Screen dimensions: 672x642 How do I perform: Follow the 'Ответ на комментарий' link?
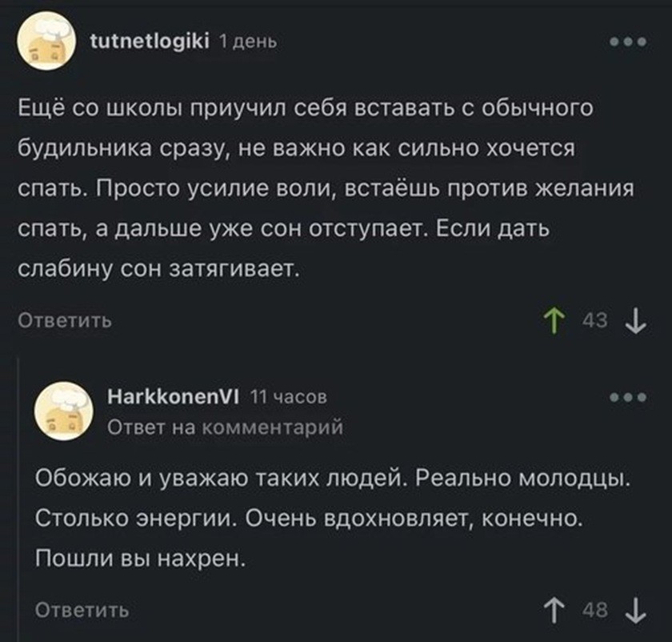tap(226, 427)
